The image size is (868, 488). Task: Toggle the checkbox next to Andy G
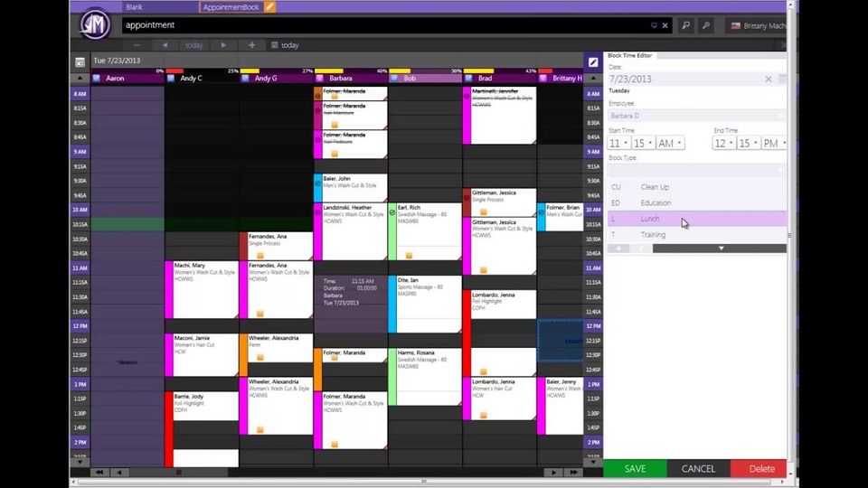(x=245, y=78)
